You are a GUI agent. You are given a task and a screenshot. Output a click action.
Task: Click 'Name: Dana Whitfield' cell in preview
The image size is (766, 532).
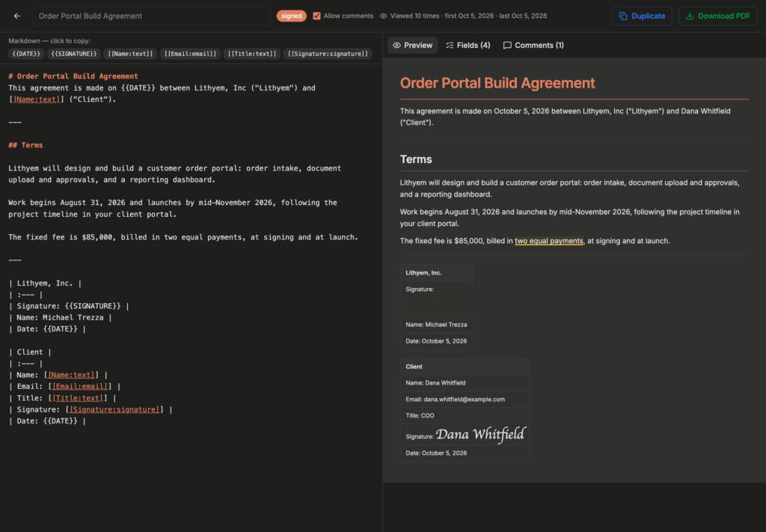465,383
